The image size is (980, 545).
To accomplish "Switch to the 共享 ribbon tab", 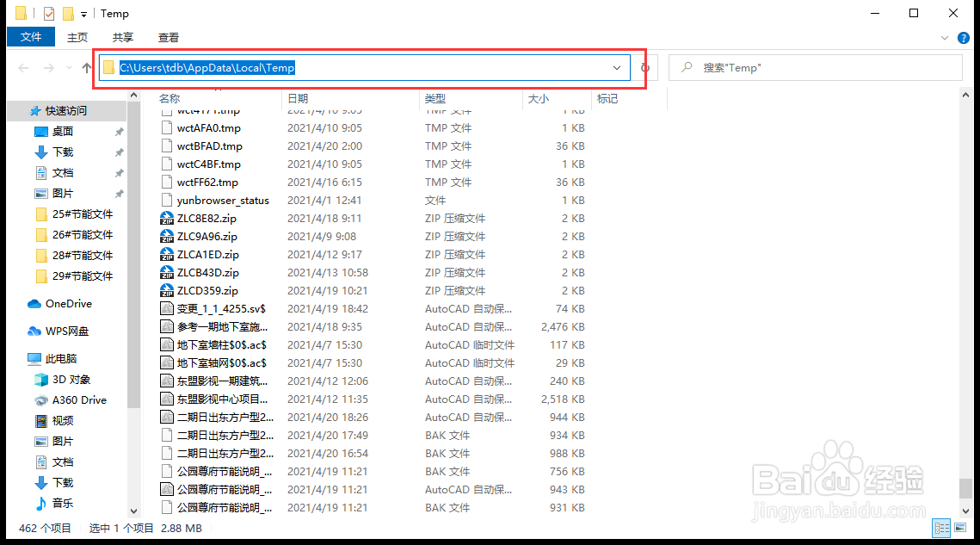I will click(x=122, y=38).
